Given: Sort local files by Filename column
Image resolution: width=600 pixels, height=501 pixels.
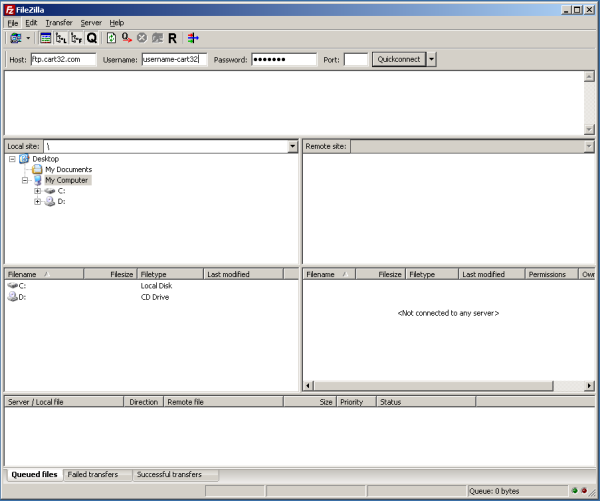Looking at the screenshot, I should [x=44, y=274].
